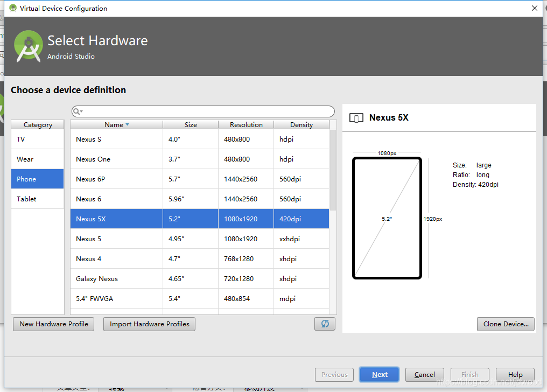Click the Cancel button

425,375
